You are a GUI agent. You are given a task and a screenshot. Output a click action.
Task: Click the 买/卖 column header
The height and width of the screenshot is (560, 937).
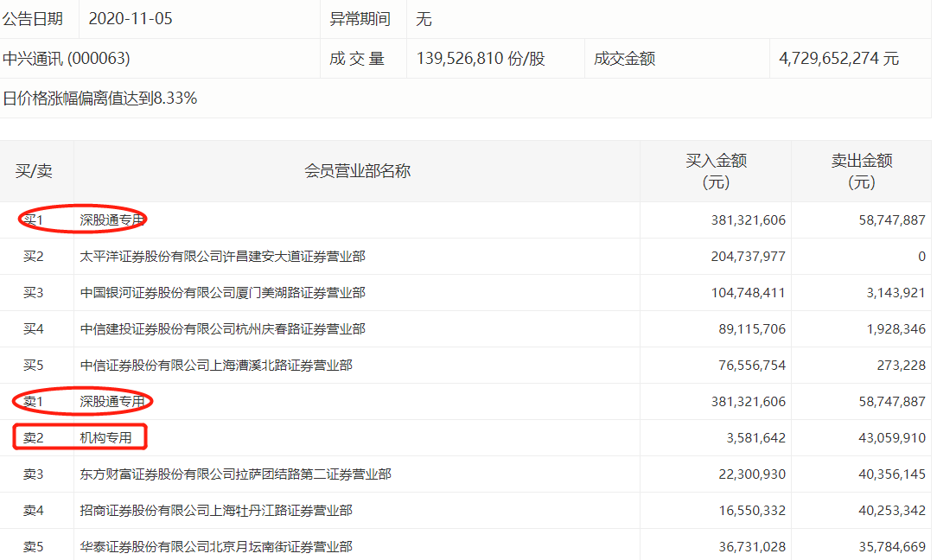34,171
